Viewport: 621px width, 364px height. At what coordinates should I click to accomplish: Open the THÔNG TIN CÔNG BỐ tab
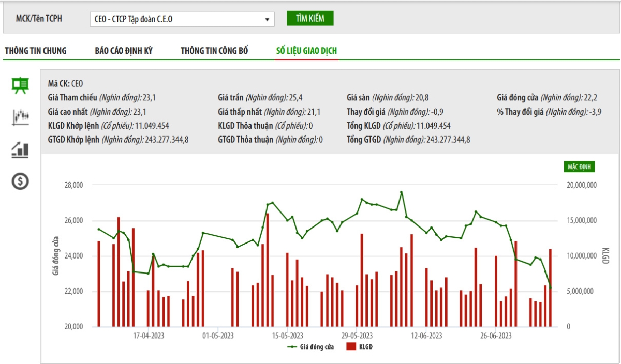(x=214, y=51)
